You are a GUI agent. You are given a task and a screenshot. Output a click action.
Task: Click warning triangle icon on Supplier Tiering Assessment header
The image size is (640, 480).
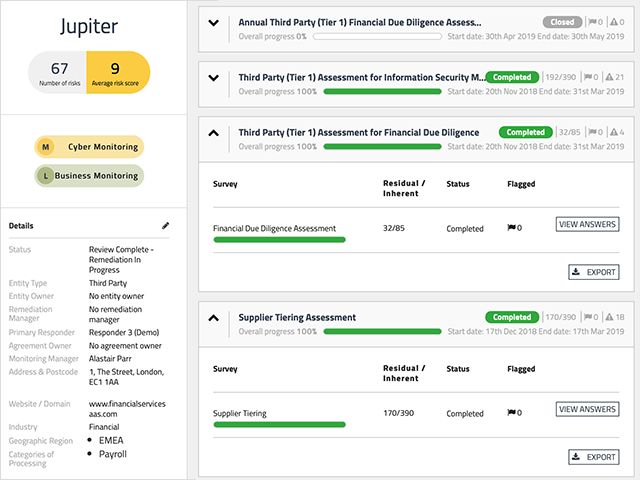(x=608, y=318)
